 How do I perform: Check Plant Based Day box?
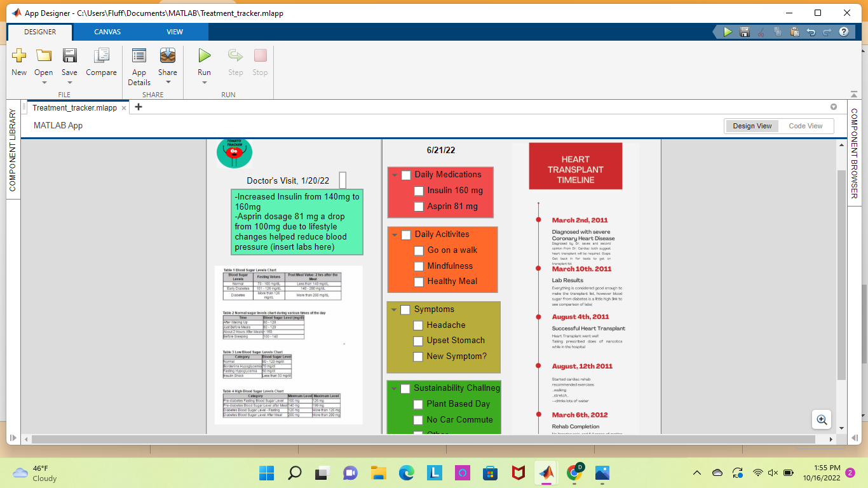tap(418, 404)
